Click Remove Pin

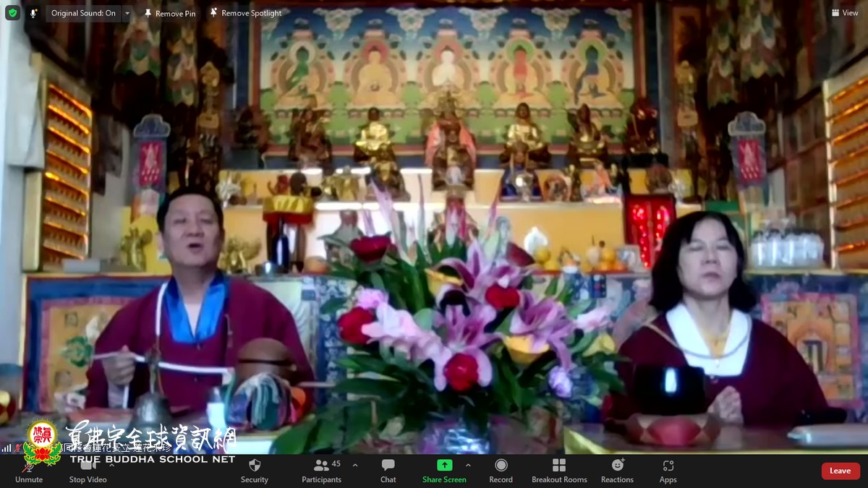pos(169,13)
